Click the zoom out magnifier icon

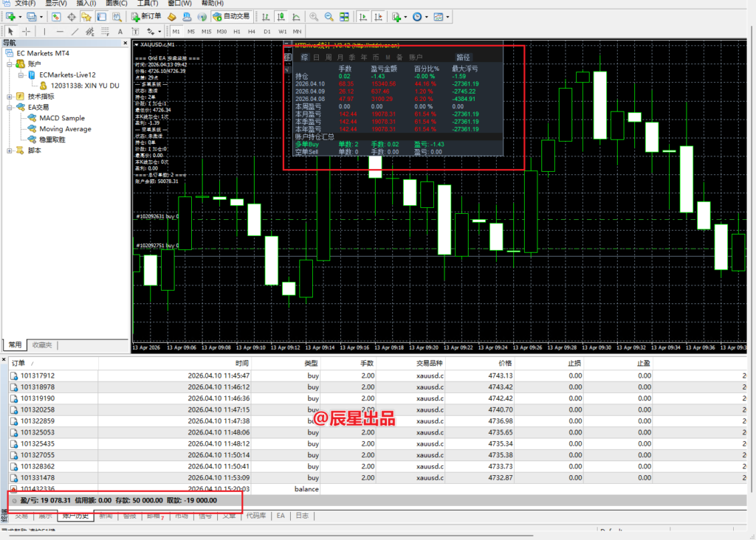pos(329,16)
